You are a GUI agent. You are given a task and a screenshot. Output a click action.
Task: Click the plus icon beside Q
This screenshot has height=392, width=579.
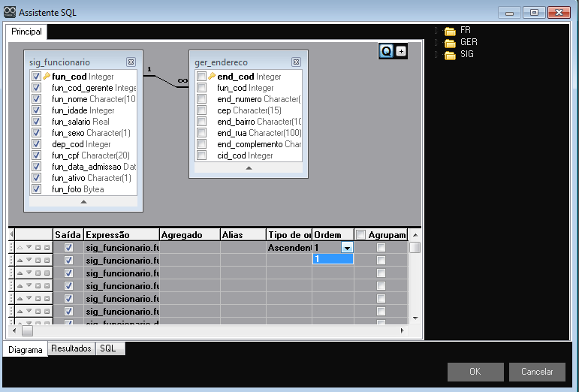[x=401, y=51]
